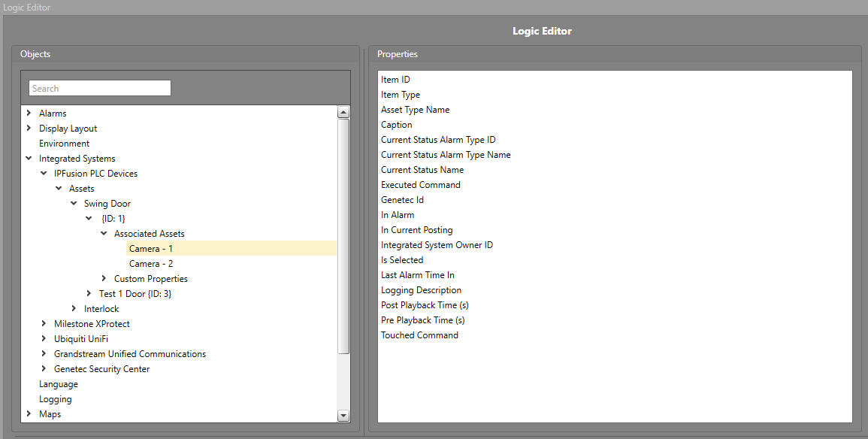Collapse the IPFusion PLC Devices node

44,174
